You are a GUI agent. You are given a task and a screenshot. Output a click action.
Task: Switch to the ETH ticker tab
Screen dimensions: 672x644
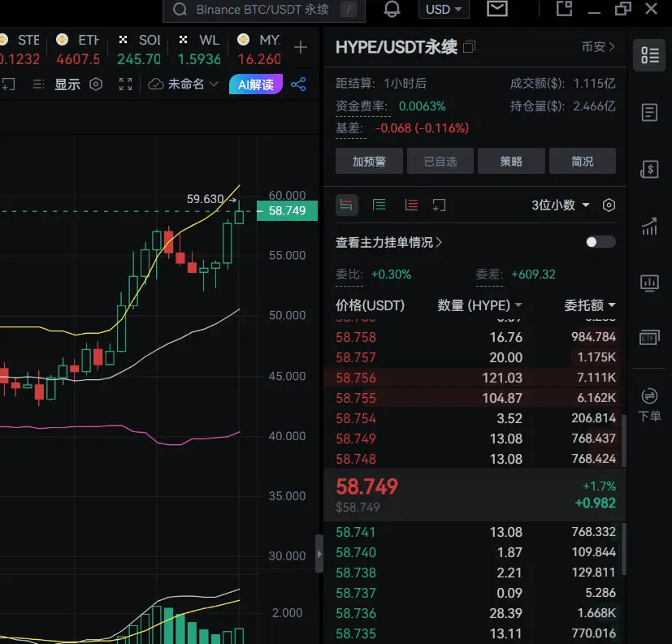click(x=78, y=50)
